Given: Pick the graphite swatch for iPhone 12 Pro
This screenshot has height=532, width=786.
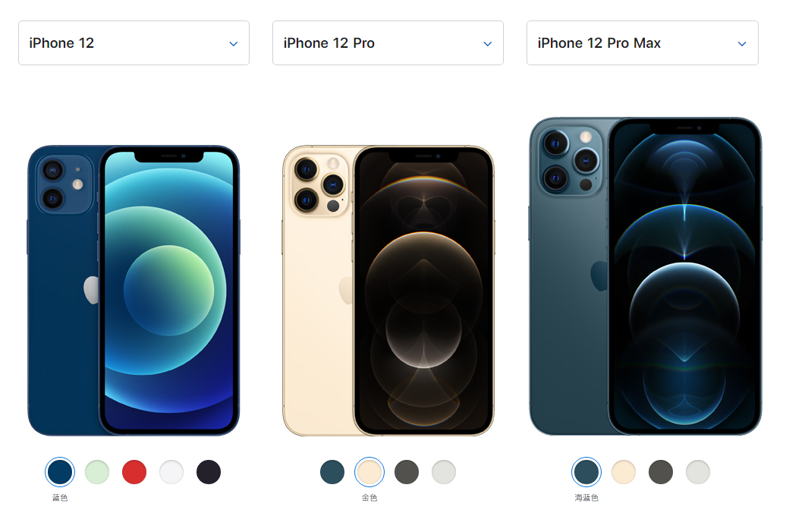Looking at the screenshot, I should 407,472.
